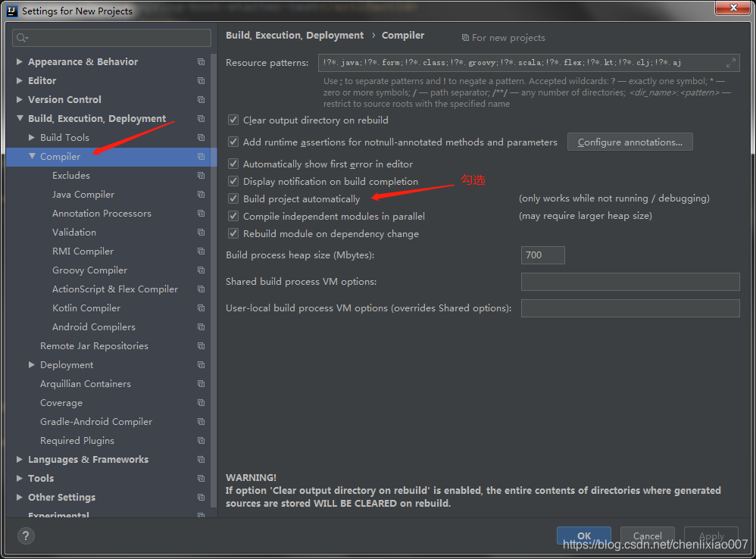Click the Apply button
The height and width of the screenshot is (559, 756).
(711, 536)
